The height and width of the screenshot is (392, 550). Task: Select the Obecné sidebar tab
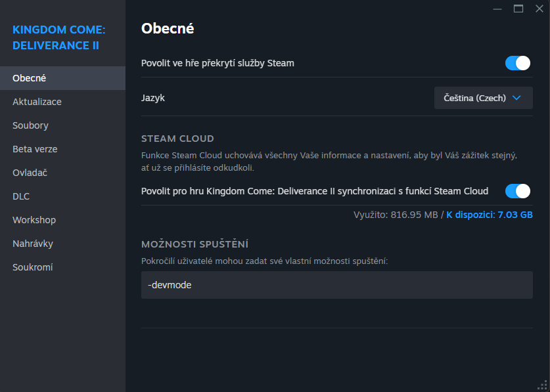(30, 78)
